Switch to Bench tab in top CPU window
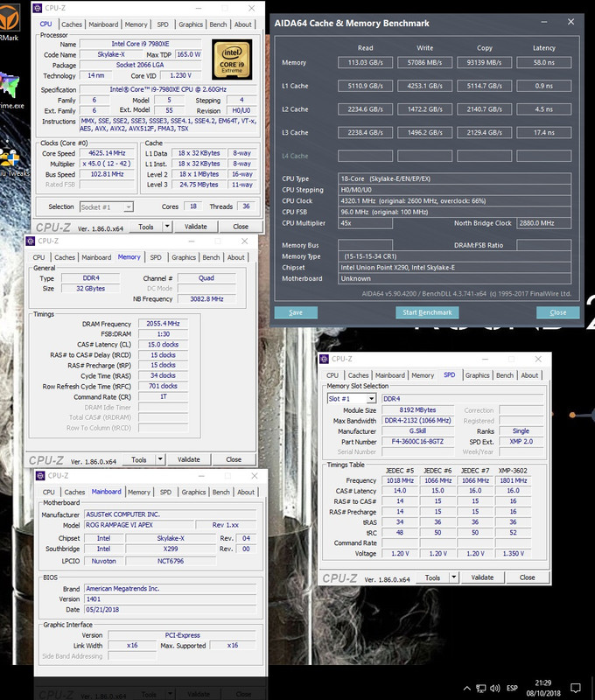The height and width of the screenshot is (700, 595). [x=218, y=24]
